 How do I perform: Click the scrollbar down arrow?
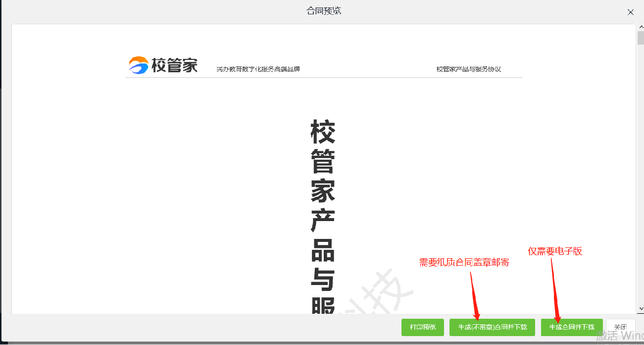tap(641, 308)
